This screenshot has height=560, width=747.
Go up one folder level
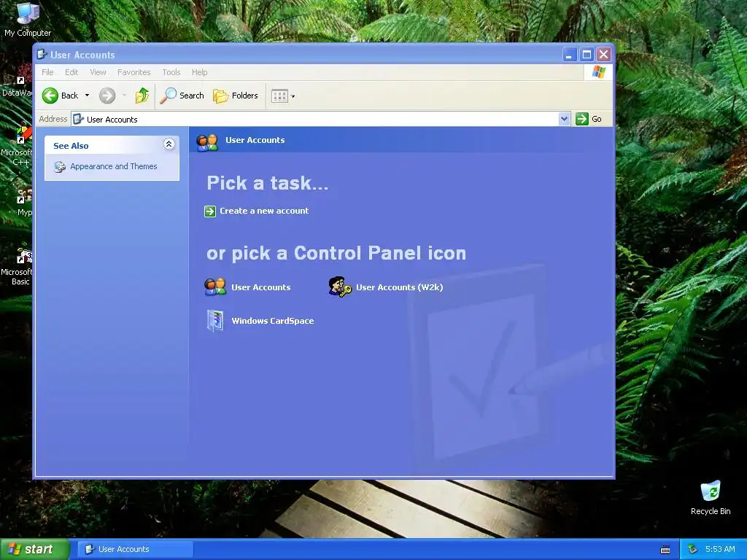coord(142,96)
